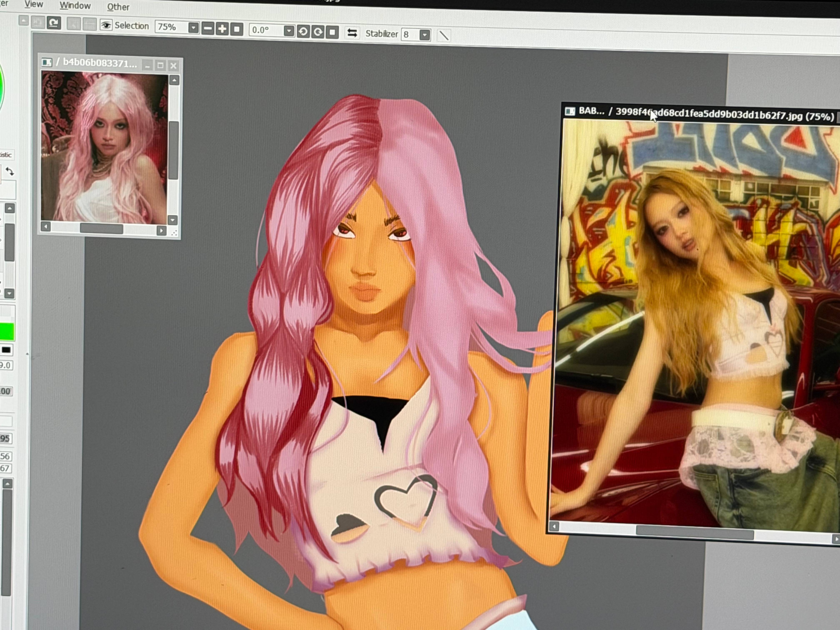Screen dimensions: 840x630
Task: Select the straight line drawing mode icon
Action: [x=444, y=36]
